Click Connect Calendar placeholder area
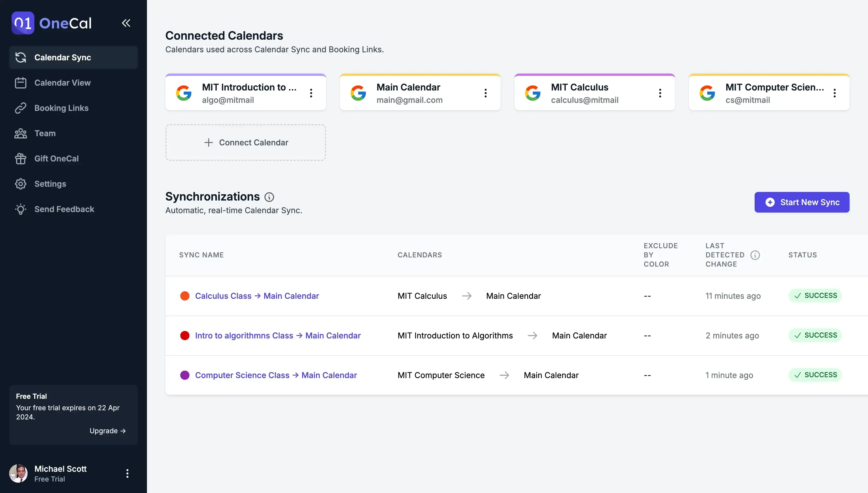Viewport: 868px width, 493px height. click(246, 142)
